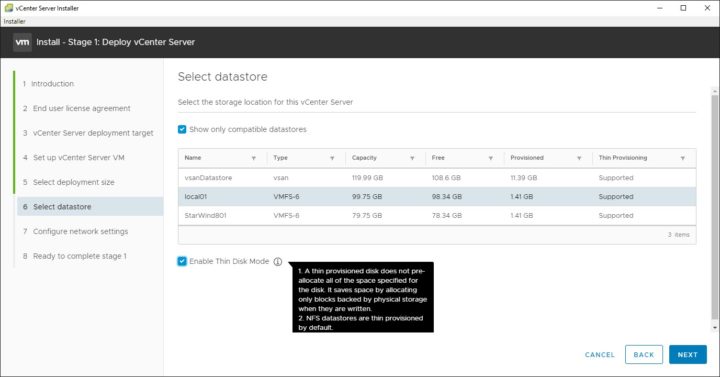Open the Installer menu
Image resolution: width=720 pixels, height=377 pixels.
[14, 21]
